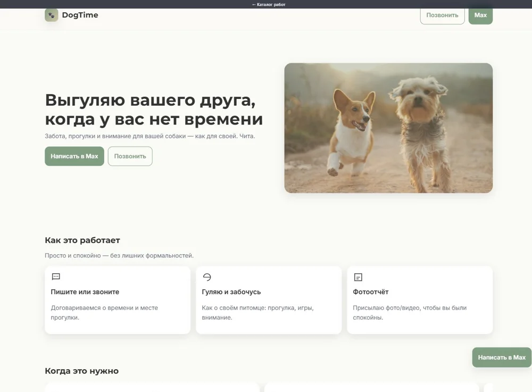
Task: Click the text Как о своём питомце: прогулка, игры
Action: (x=257, y=313)
